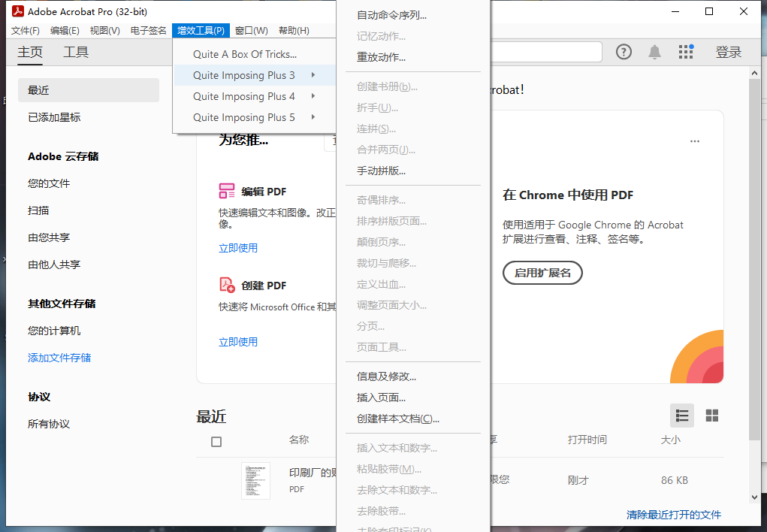Open the help question mark icon
The image size is (767, 532).
pyautogui.click(x=624, y=52)
